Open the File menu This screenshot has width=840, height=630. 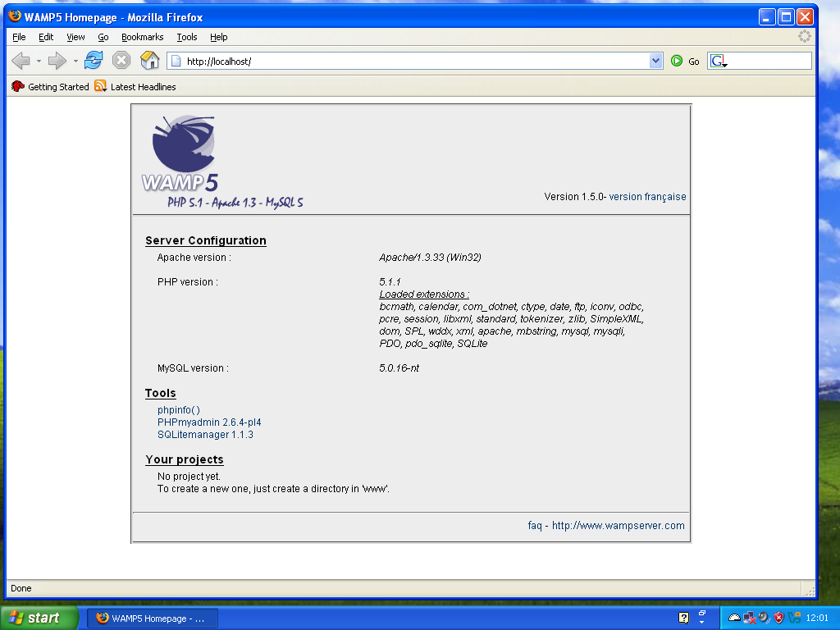pyautogui.click(x=19, y=37)
